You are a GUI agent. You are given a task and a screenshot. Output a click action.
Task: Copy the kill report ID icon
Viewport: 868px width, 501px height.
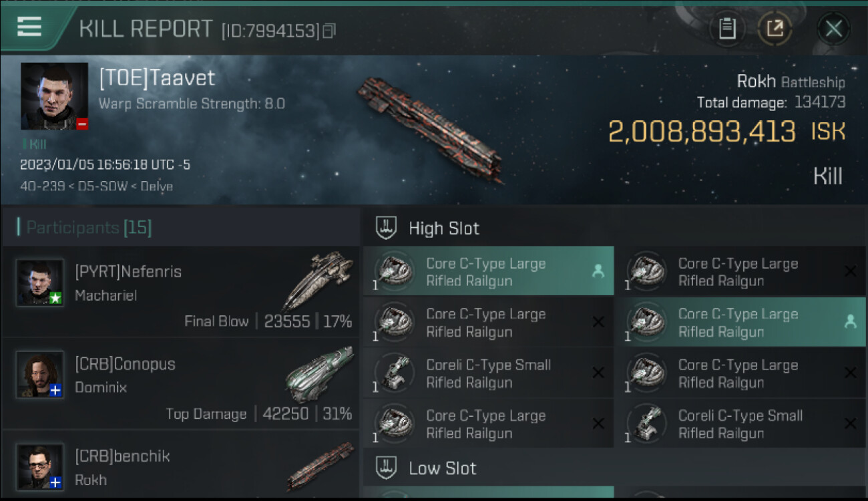(329, 31)
